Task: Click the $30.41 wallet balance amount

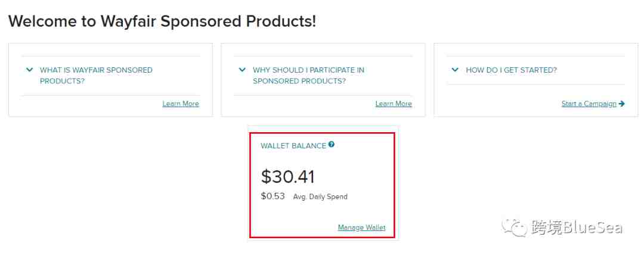Action: coord(288,177)
